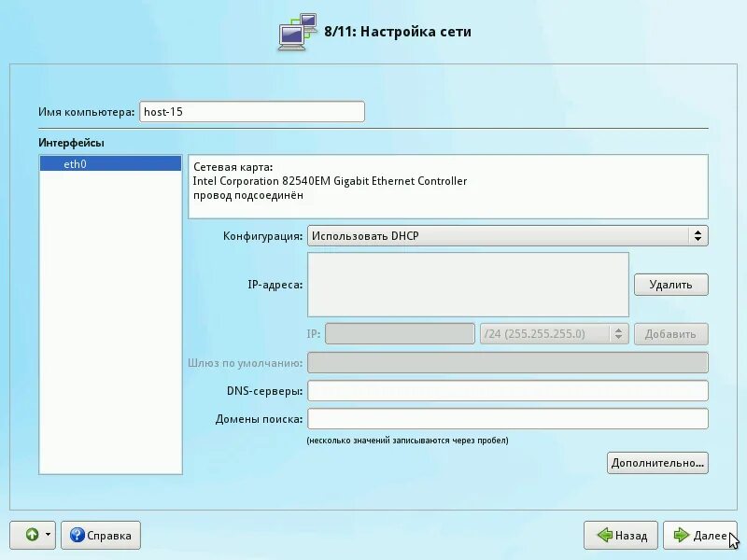Click the note about values separated by space

[407, 441]
